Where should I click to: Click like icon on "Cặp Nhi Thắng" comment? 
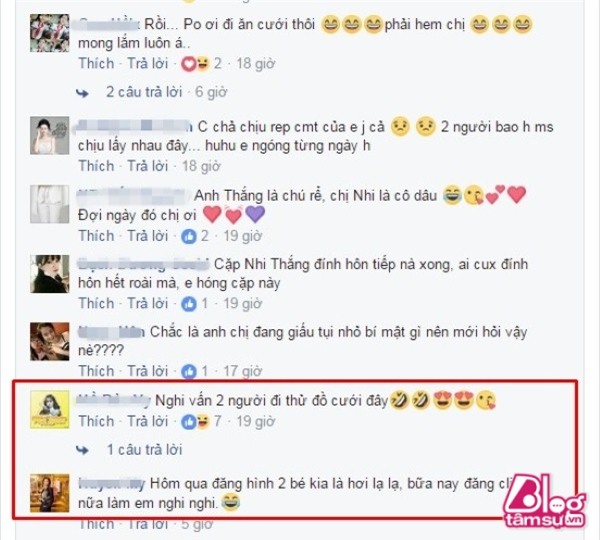pos(189,304)
